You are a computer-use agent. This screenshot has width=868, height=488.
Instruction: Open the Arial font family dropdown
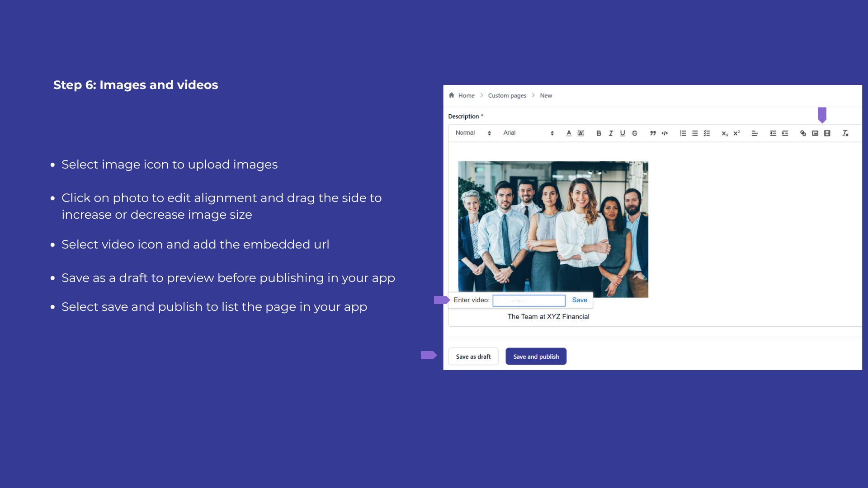pos(528,133)
